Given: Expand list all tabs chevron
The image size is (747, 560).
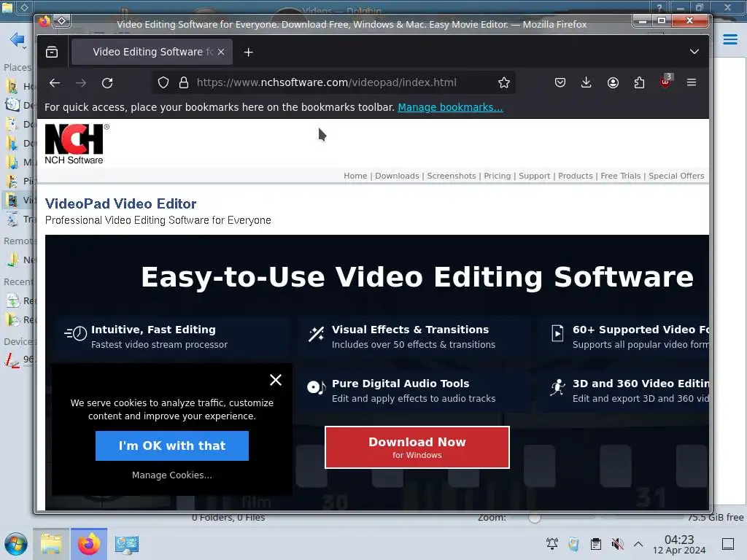Looking at the screenshot, I should 694,52.
